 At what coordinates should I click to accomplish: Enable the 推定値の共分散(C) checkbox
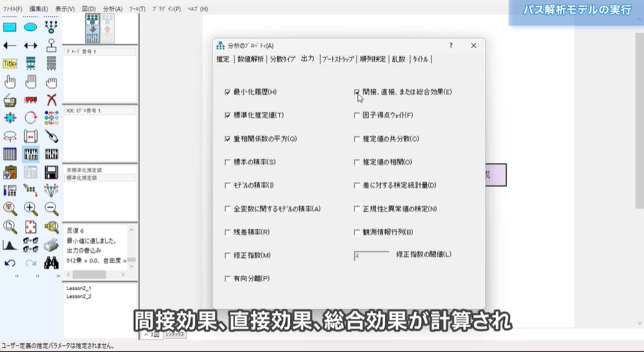[357, 139]
